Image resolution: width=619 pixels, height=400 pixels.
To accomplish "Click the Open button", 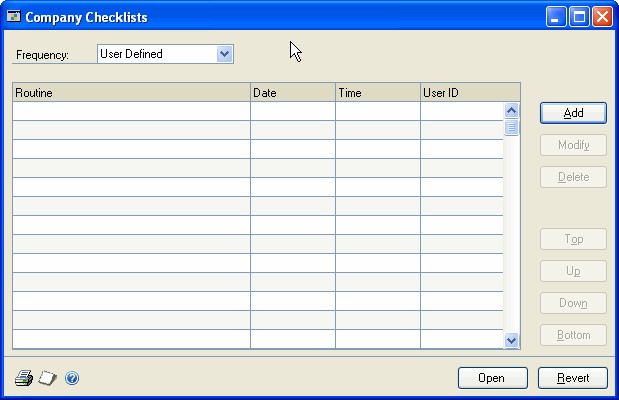I will point(493,378).
